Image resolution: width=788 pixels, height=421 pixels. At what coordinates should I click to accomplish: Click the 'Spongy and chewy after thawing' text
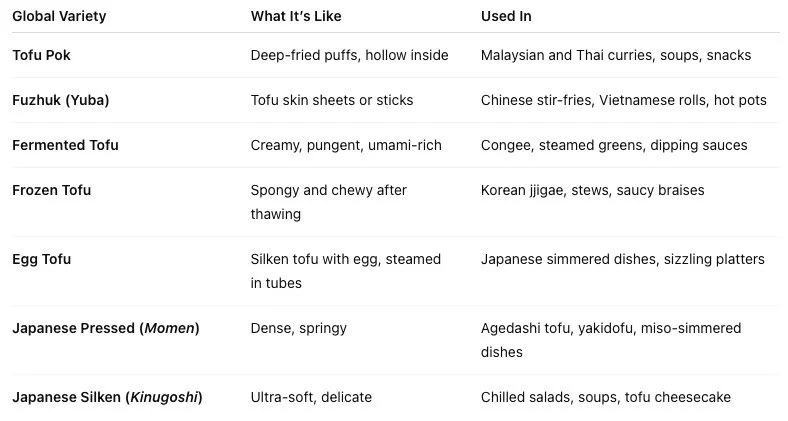tap(329, 202)
